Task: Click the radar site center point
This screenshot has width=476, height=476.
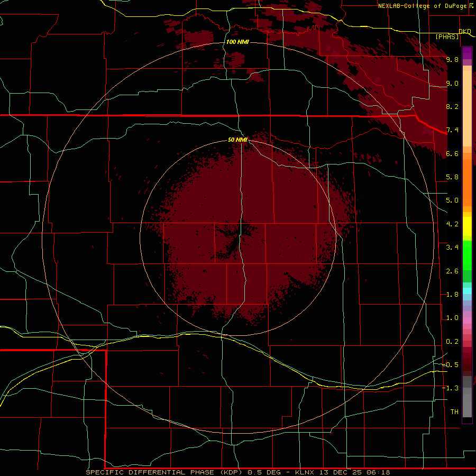Action: point(237,237)
